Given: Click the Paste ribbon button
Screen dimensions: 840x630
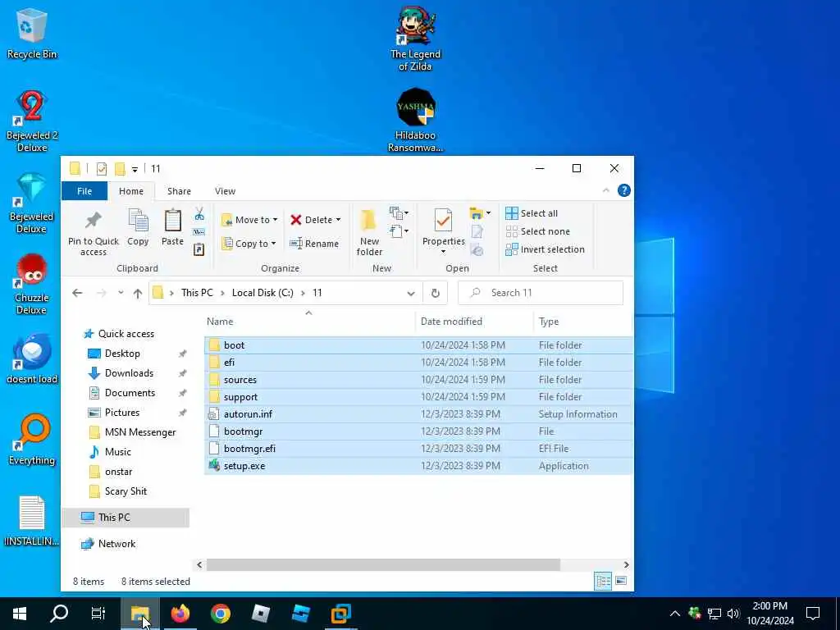Looking at the screenshot, I should (x=172, y=228).
